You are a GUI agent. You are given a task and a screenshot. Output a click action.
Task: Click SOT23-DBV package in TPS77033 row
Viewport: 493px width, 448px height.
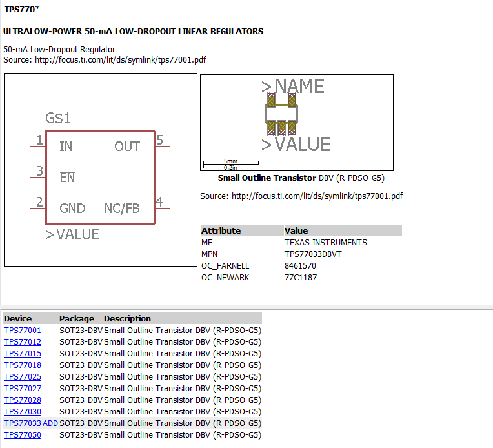(81, 423)
